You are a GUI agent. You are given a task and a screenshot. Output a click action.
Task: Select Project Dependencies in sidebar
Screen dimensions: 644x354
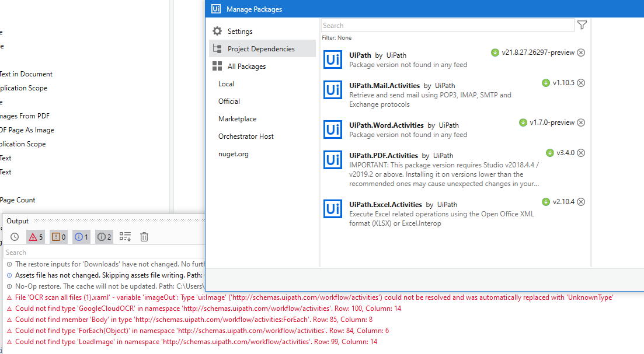(x=262, y=48)
